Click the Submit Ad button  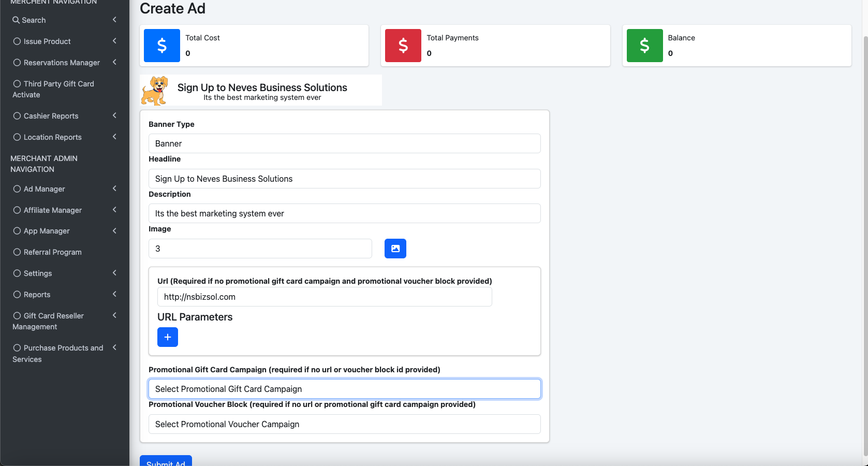tap(166, 461)
